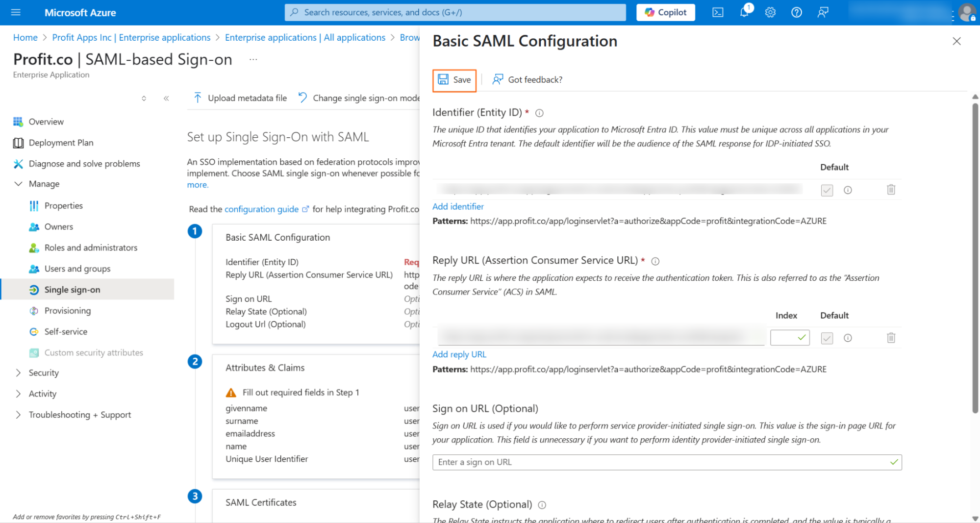Image resolution: width=980 pixels, height=523 pixels.
Task: Click Got feedback? in the panel
Action: click(528, 79)
